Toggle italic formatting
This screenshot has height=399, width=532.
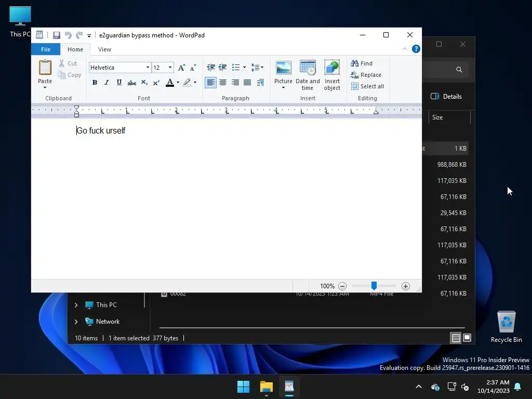[x=107, y=83]
